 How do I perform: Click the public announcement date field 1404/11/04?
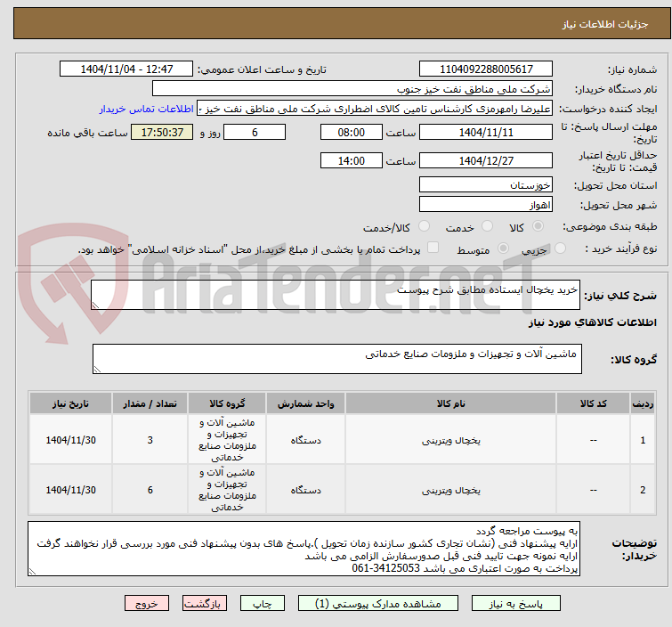coord(126,69)
